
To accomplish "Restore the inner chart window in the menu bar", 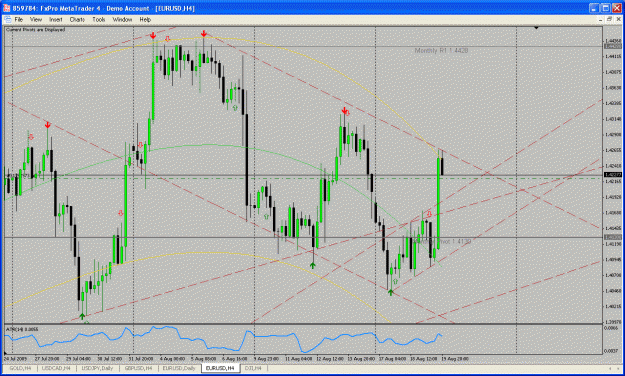I will point(609,19).
